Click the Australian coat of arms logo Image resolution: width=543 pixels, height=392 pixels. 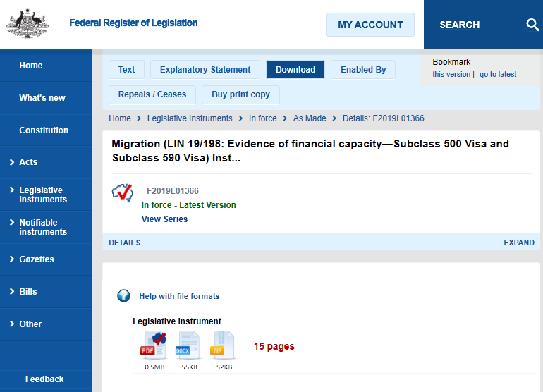point(28,23)
